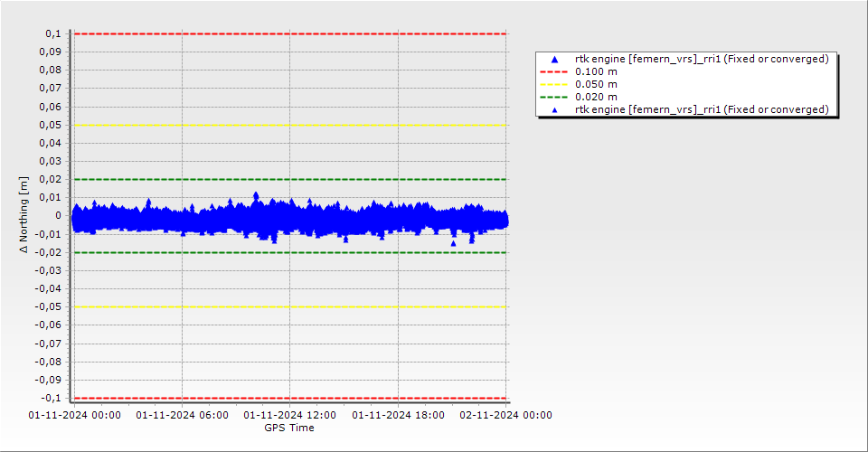Click the yellow dashed line legend sample
Viewport: 868px width, 452px height.
pyautogui.click(x=555, y=85)
